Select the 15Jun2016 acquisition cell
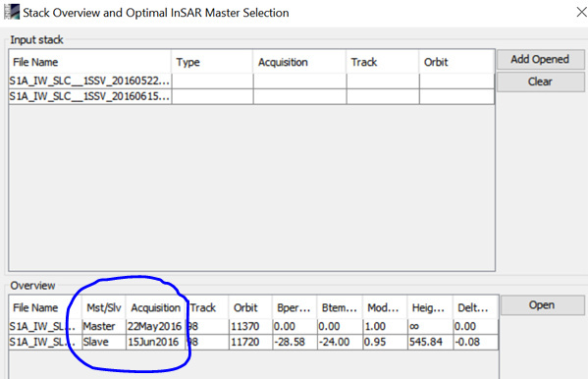The height and width of the screenshot is (379, 588). coord(156,342)
